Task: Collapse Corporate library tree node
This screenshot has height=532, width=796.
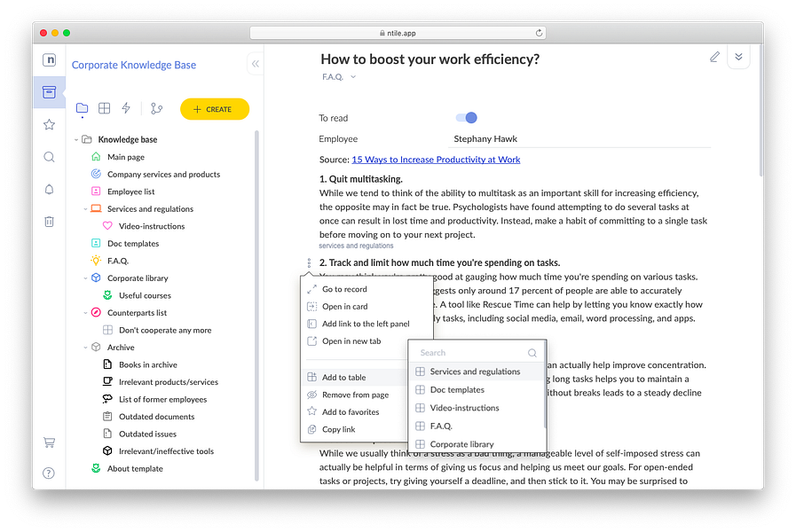Action: tap(85, 278)
